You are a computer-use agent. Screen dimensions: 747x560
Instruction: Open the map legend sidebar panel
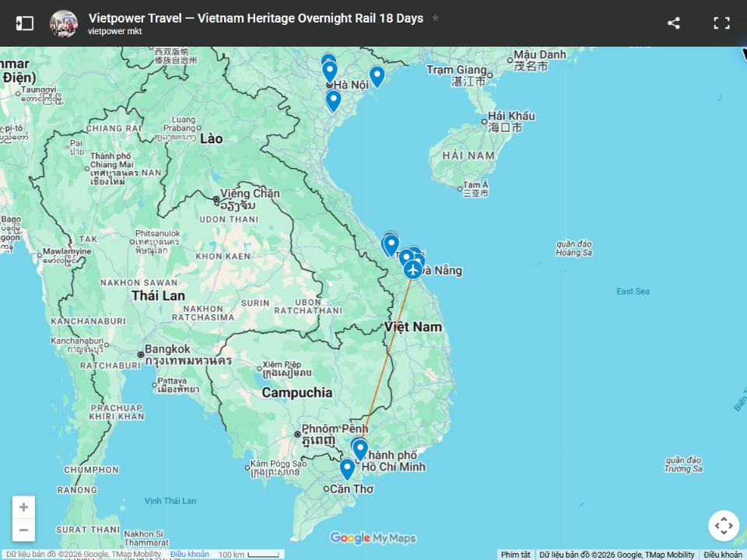[x=25, y=23]
